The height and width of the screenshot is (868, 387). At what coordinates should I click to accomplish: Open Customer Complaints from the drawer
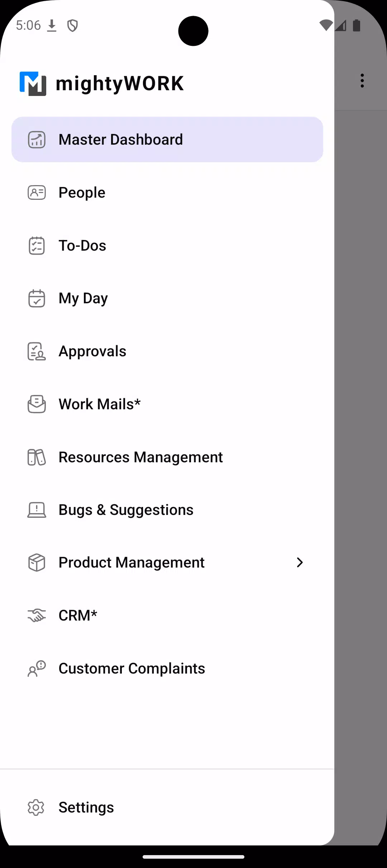coord(167,669)
